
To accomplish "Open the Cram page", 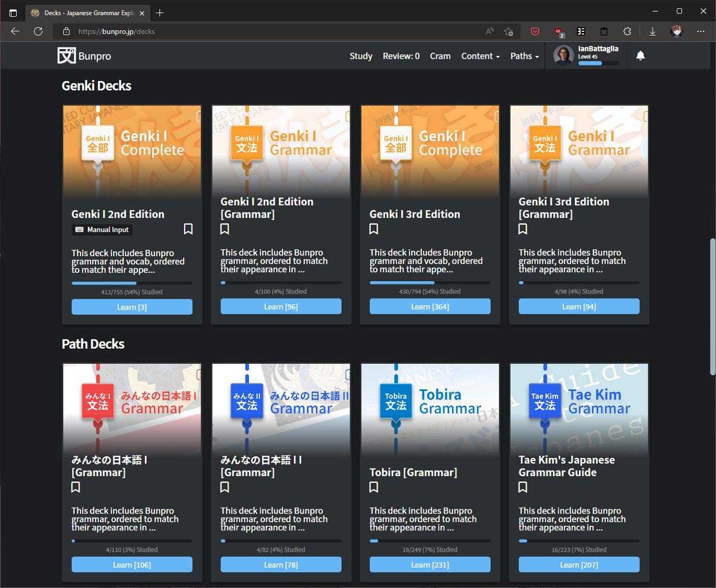I will tap(440, 56).
